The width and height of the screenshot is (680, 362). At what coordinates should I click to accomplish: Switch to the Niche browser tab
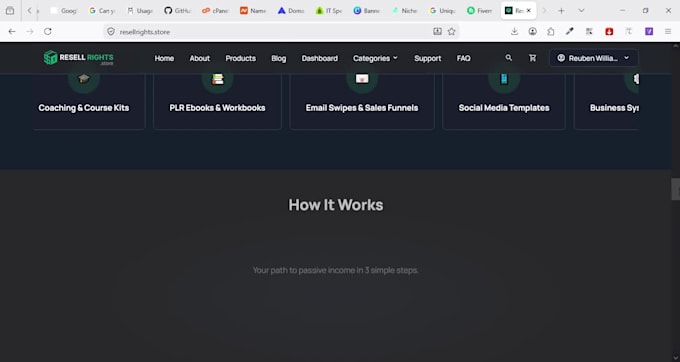click(404, 11)
